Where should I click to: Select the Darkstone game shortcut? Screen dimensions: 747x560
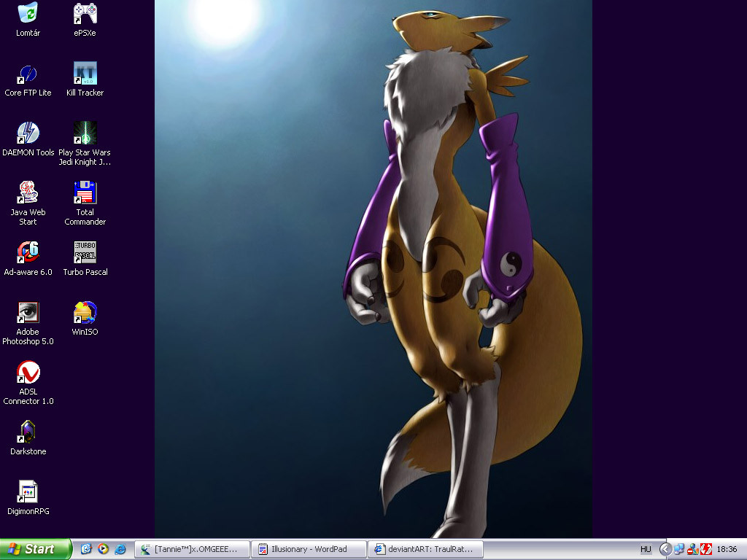tap(28, 438)
